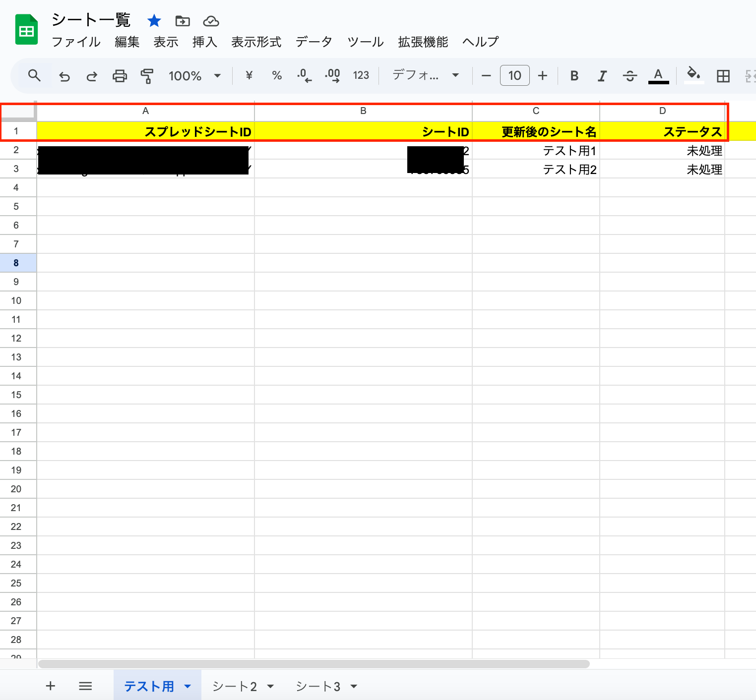Star the document シート一覧
This screenshot has width=756, height=700.
pyautogui.click(x=154, y=21)
